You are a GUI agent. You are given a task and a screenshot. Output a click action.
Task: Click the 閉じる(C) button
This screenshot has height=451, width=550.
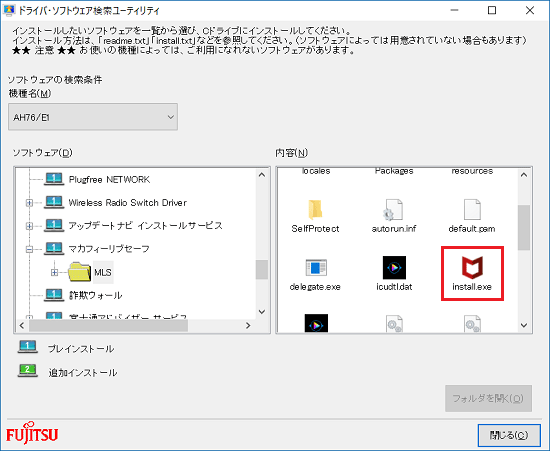coord(509,435)
